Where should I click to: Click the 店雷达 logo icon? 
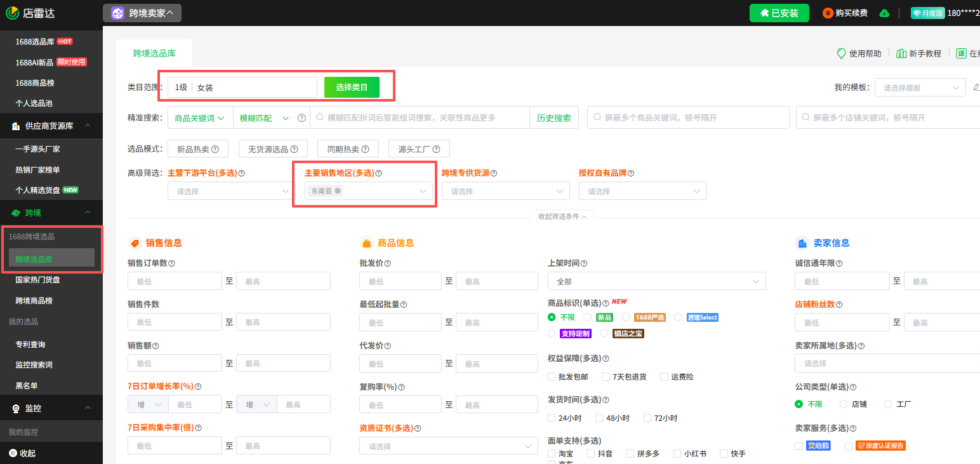[x=11, y=13]
